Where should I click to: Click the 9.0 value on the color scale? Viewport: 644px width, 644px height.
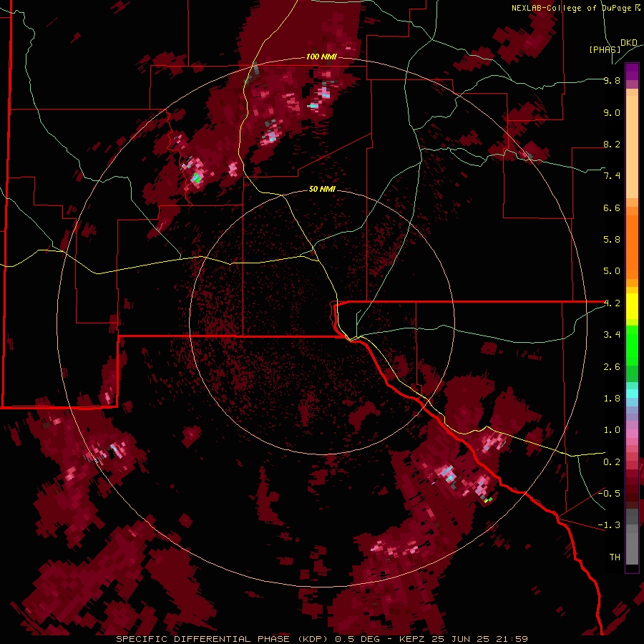(x=612, y=112)
